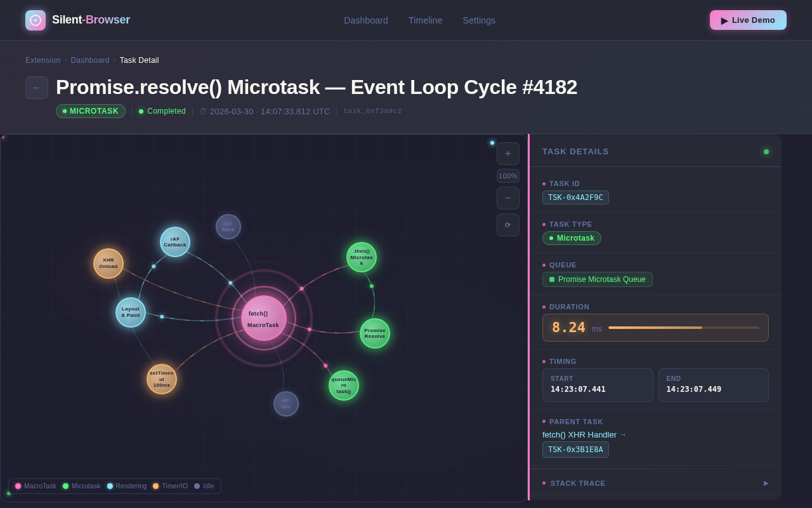Image resolution: width=812 pixels, height=508 pixels.
Task: Launch the Live Demo
Action: coord(748,20)
